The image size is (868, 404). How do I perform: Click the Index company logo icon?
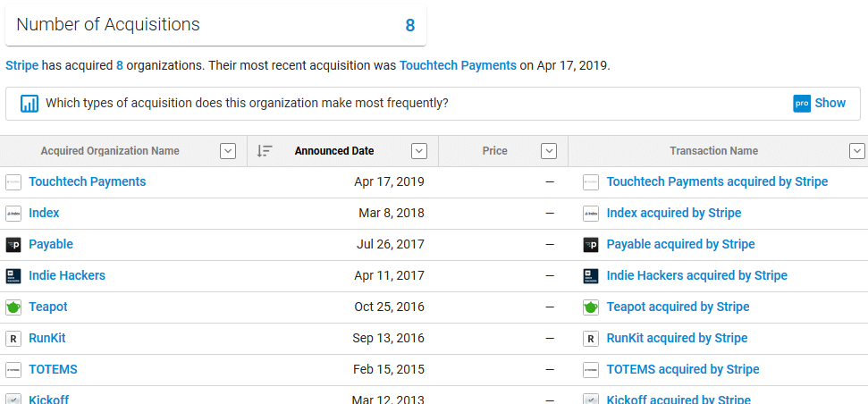click(x=13, y=214)
